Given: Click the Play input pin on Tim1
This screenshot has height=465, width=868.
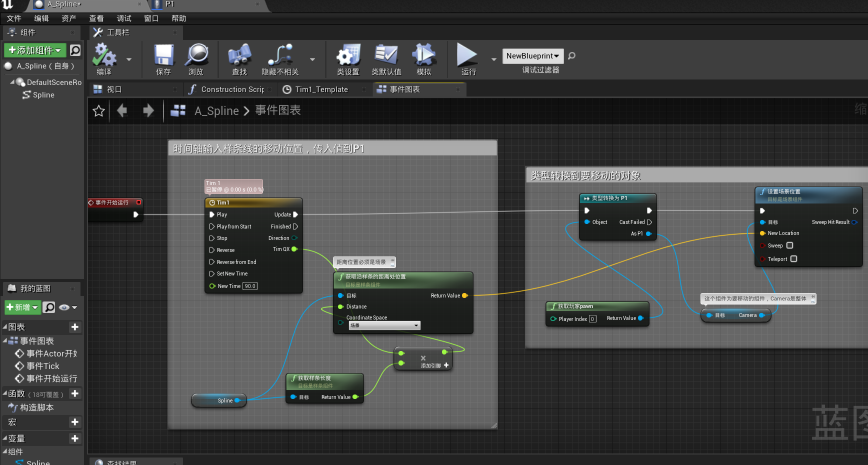Looking at the screenshot, I should (x=212, y=214).
